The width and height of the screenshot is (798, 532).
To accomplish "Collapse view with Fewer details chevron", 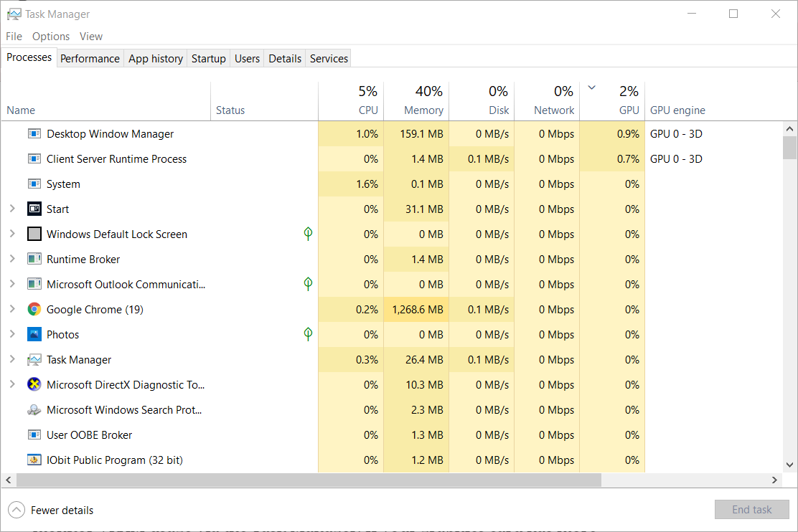I will [17, 510].
